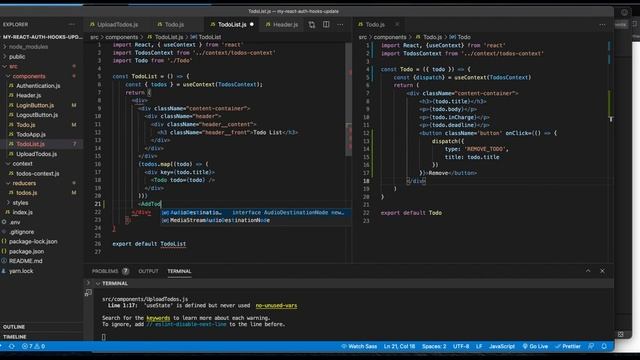Open errors and warnings count in status bar
This screenshot has height=360, width=640.
click(33, 346)
